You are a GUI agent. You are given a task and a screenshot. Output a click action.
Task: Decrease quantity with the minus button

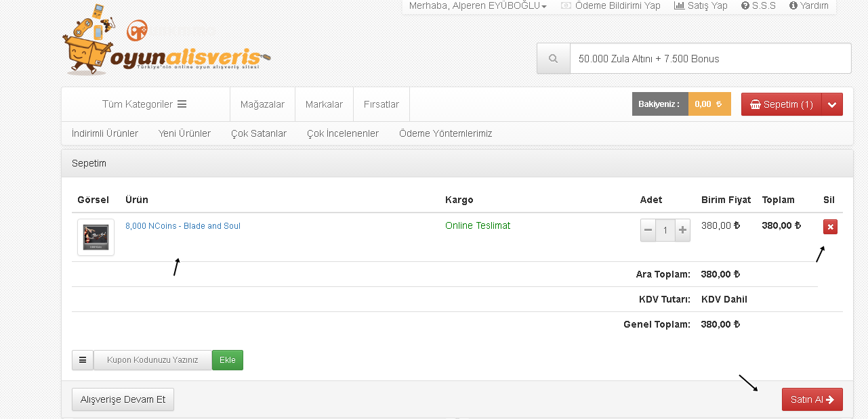click(x=648, y=230)
